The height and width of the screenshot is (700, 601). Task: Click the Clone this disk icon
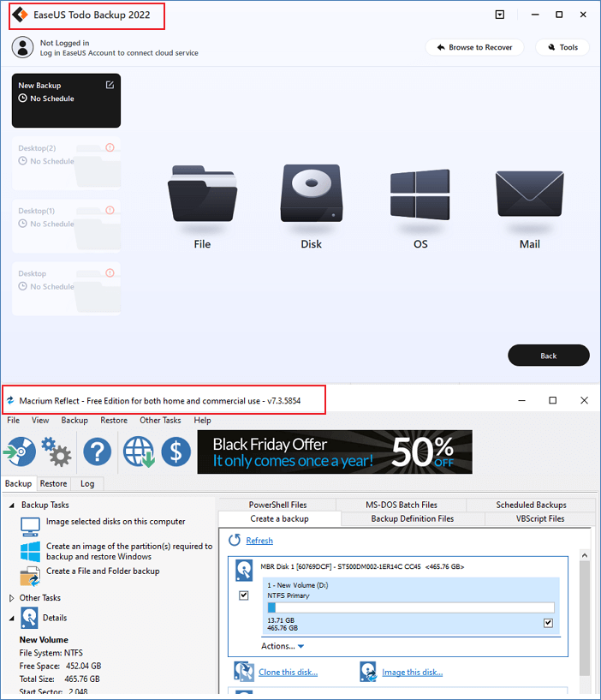pyautogui.click(x=244, y=672)
